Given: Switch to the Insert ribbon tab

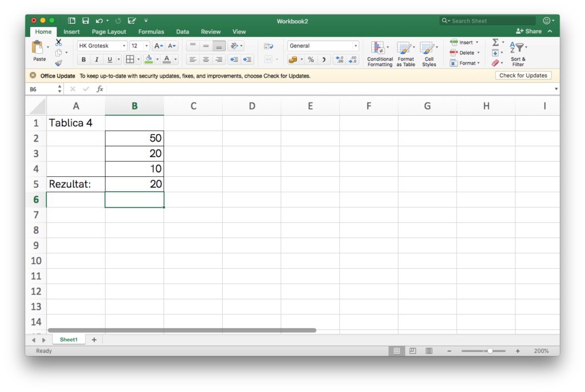Looking at the screenshot, I should click(71, 32).
